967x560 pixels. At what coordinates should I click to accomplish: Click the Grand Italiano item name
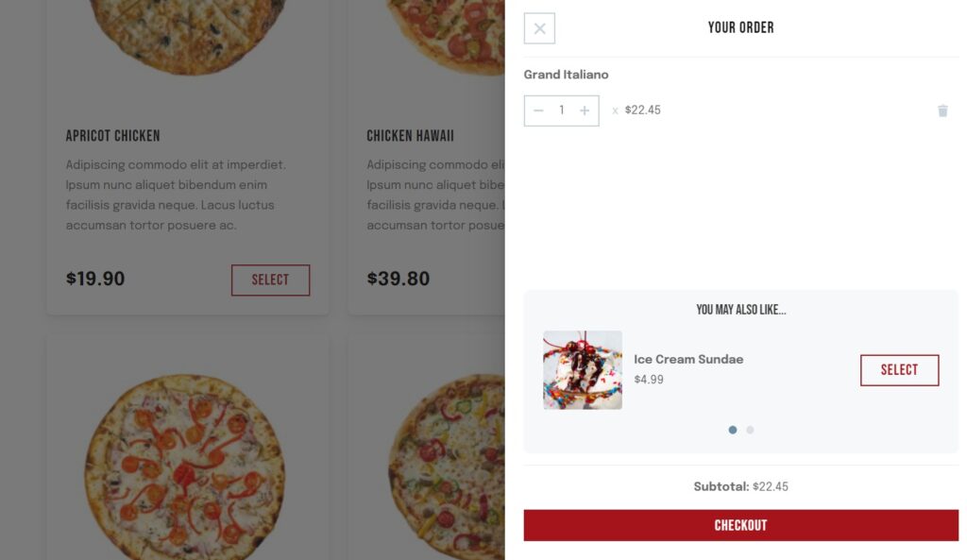(567, 75)
